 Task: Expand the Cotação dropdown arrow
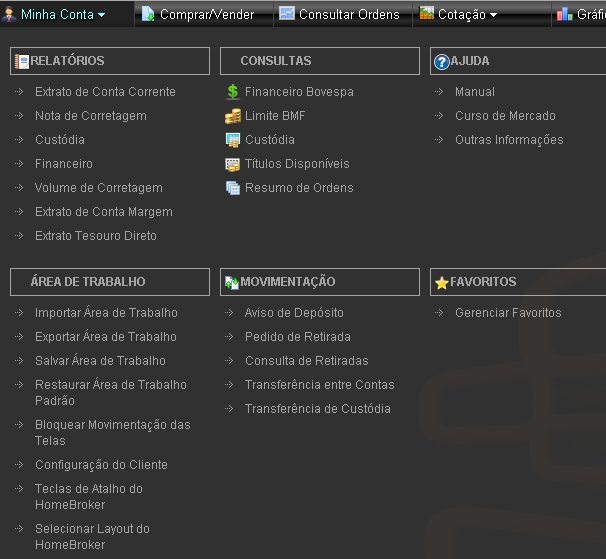pyautogui.click(x=493, y=15)
